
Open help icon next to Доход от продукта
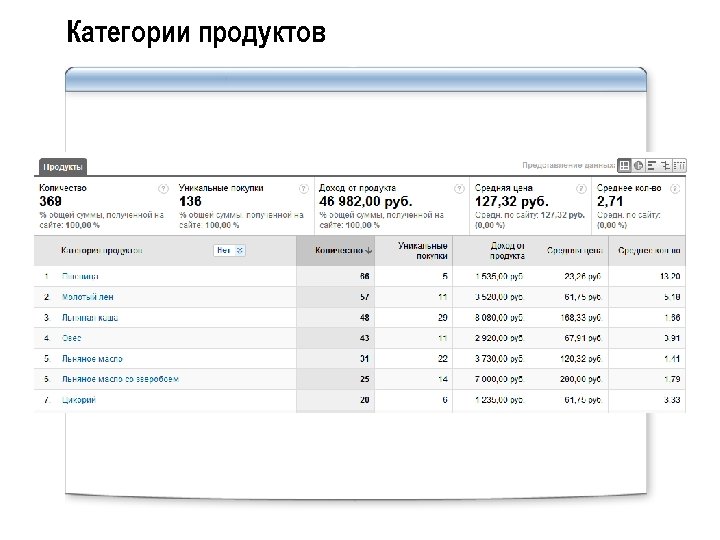(x=459, y=189)
